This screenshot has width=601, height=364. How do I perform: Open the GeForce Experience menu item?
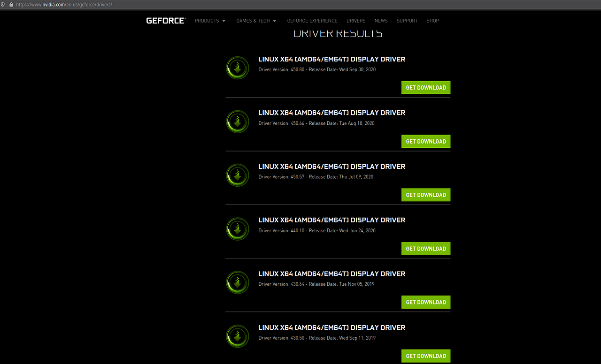(x=312, y=21)
